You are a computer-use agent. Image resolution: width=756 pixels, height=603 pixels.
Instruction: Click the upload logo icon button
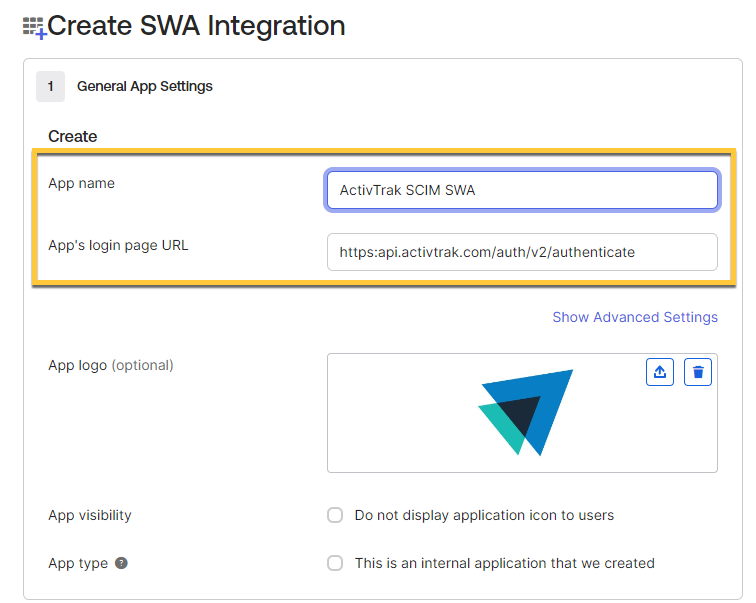(x=660, y=372)
